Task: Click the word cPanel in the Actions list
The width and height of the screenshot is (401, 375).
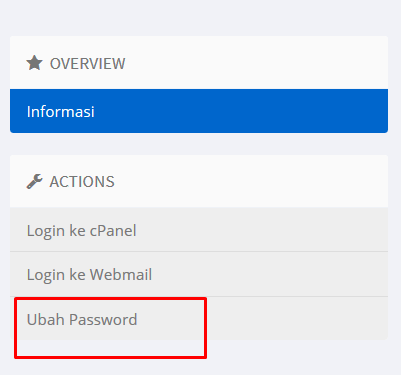Action: [x=113, y=230]
